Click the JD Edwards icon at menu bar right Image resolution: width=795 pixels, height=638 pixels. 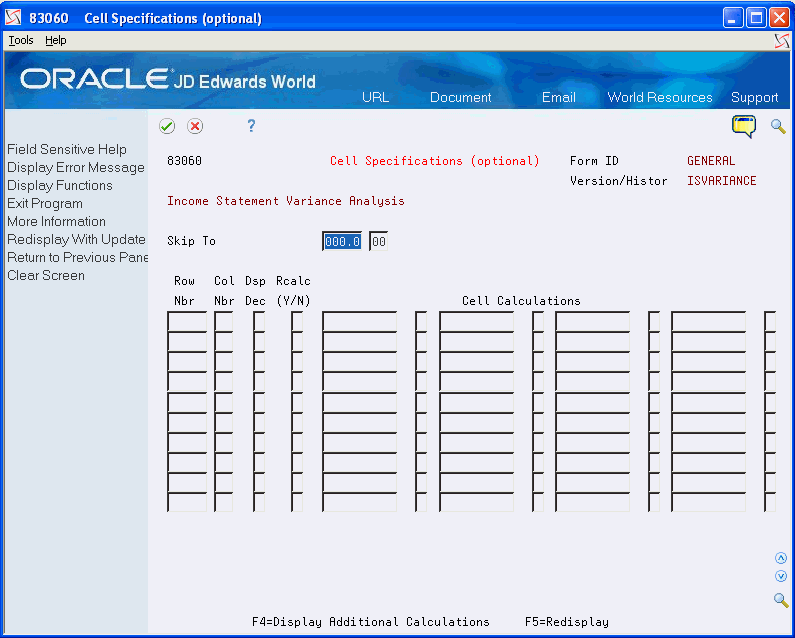click(x=782, y=41)
